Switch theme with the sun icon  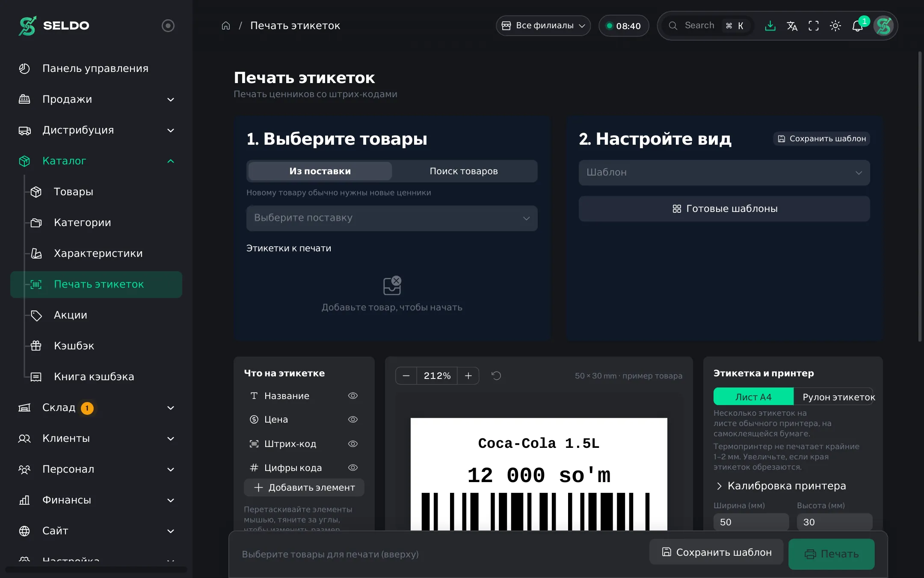pyautogui.click(x=835, y=26)
